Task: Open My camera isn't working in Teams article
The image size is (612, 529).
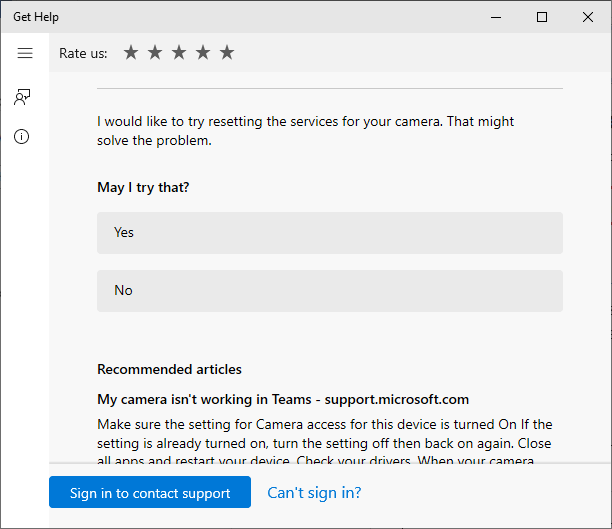Action: pyautogui.click(x=283, y=399)
